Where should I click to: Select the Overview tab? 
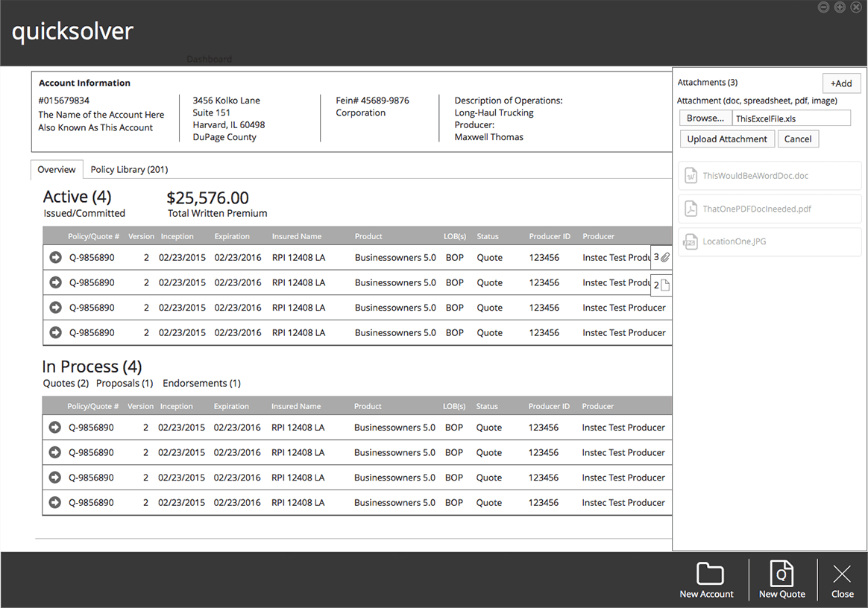[57, 170]
